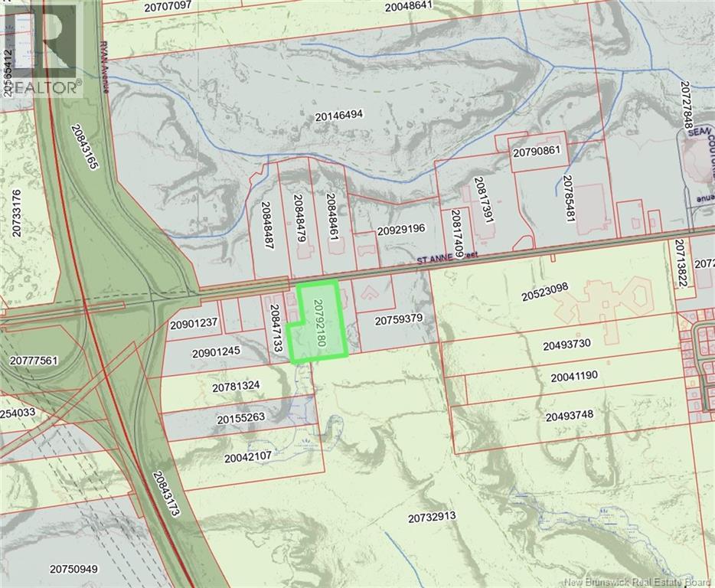Screen dimensions: 715x588
Task: Select parcel 20759379 beside the highlighted lot
Action: 399,319
